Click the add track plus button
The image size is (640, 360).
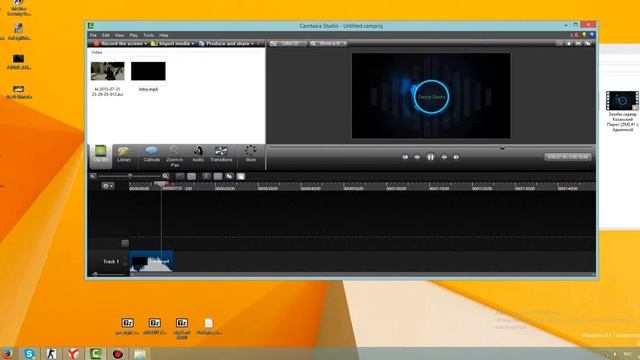click(x=125, y=244)
